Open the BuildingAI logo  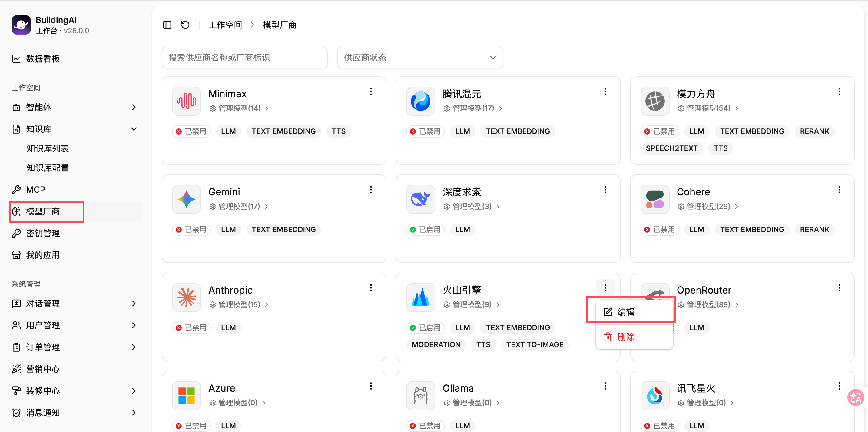[x=21, y=25]
